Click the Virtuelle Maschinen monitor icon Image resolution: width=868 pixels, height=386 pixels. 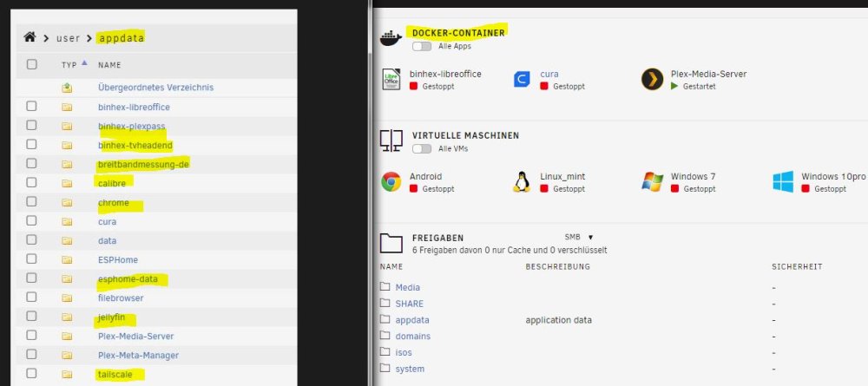[x=391, y=141]
